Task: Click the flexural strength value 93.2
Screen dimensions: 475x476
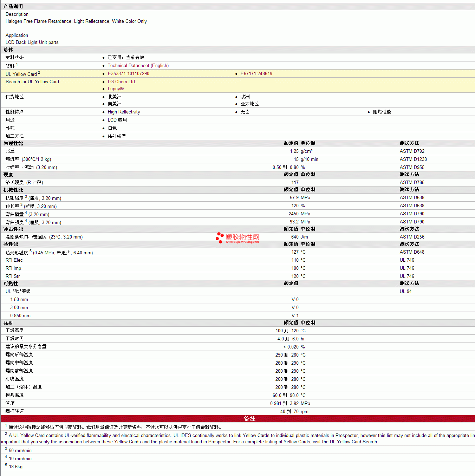Action: coord(294,222)
